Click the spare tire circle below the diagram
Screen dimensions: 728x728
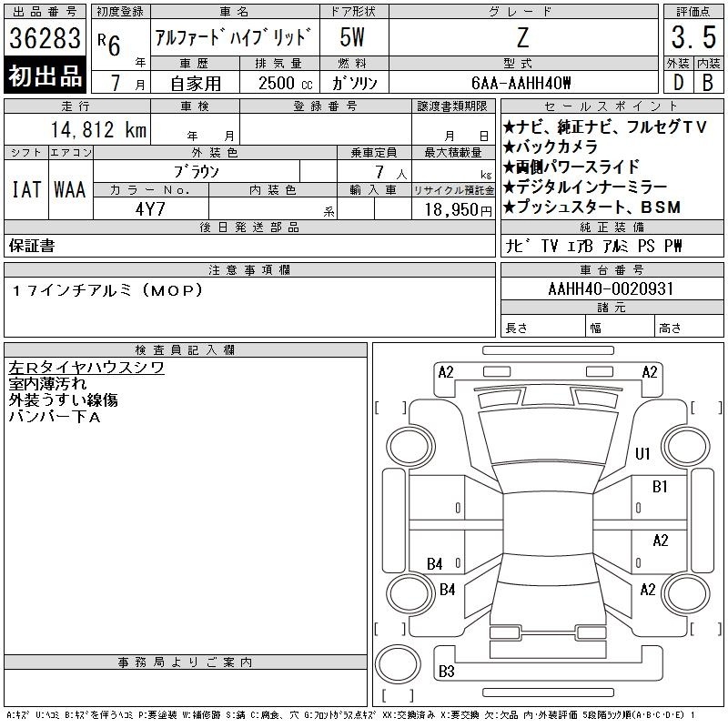tap(398, 664)
